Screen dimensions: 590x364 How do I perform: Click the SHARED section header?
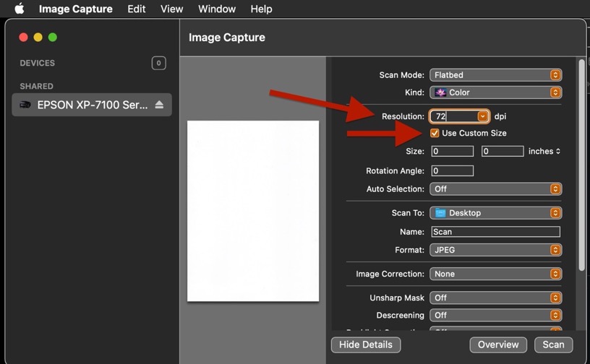[36, 86]
